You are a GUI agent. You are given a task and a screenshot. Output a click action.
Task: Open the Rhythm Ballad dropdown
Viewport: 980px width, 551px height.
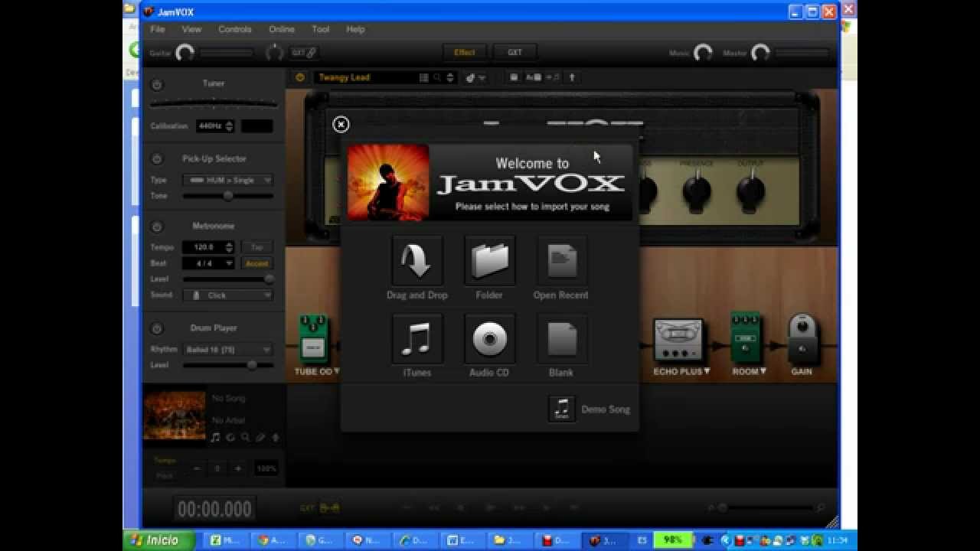(228, 350)
